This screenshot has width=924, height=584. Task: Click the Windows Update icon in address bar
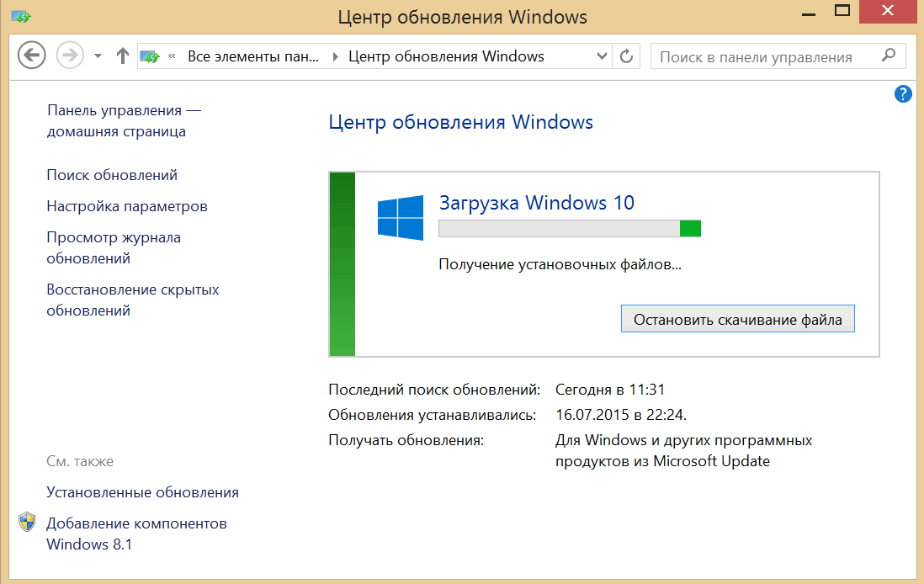(150, 56)
